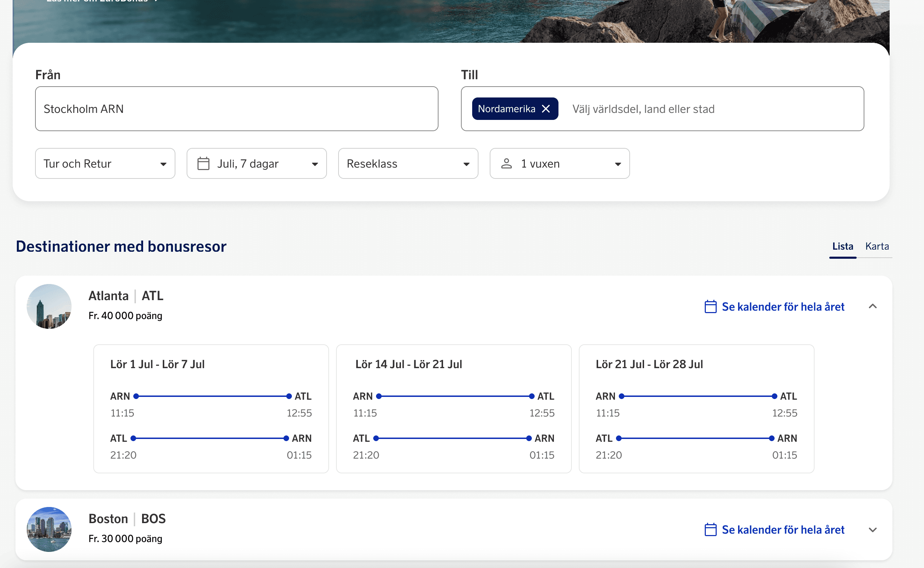Expand the Boston destination card
The image size is (924, 568).
click(872, 529)
